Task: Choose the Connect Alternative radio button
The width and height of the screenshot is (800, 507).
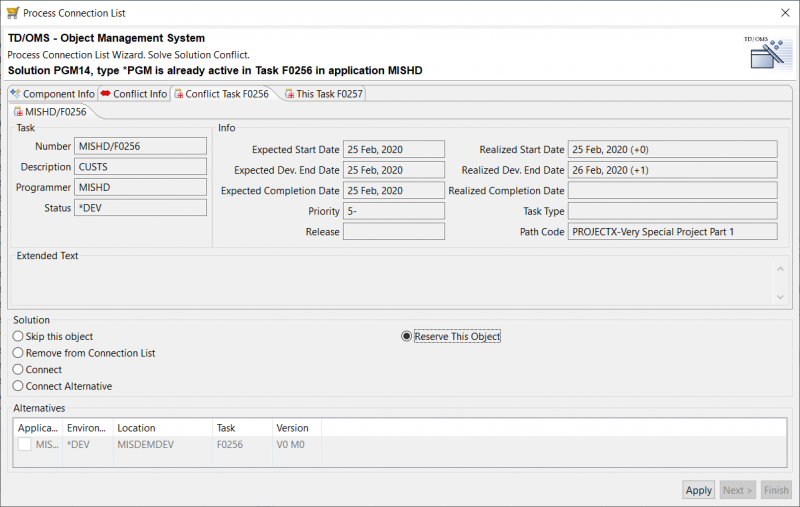Action: pyautogui.click(x=18, y=386)
